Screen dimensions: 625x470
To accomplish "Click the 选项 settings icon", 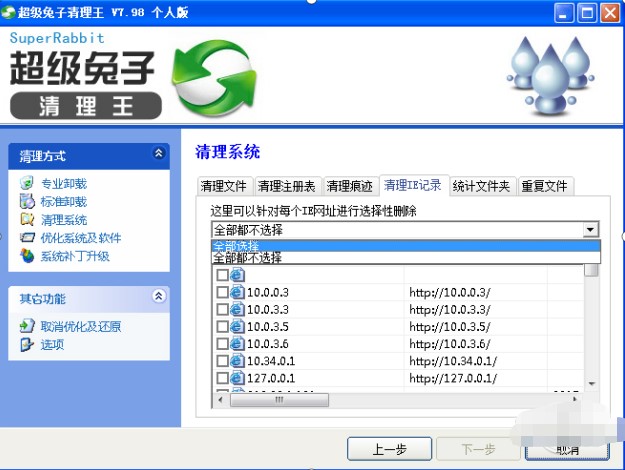I will click(27, 344).
